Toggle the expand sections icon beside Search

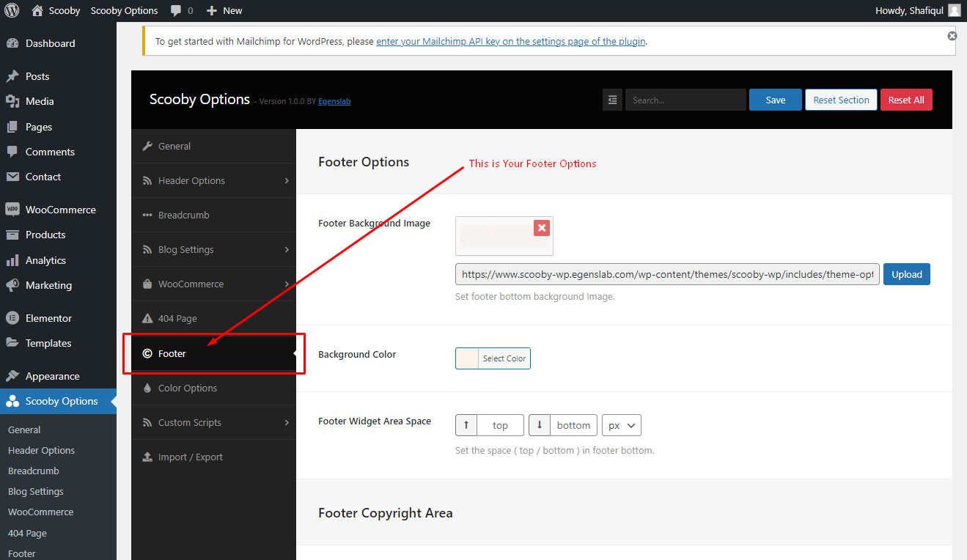(612, 100)
